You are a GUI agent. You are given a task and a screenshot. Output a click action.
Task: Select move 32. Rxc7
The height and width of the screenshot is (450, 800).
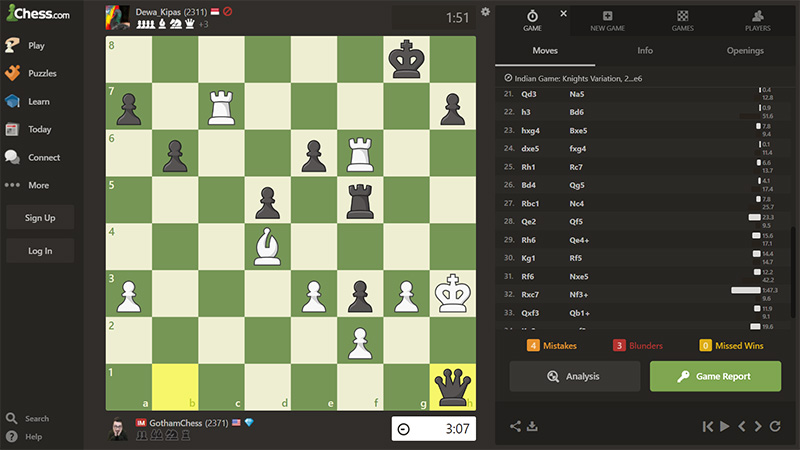(x=530, y=294)
